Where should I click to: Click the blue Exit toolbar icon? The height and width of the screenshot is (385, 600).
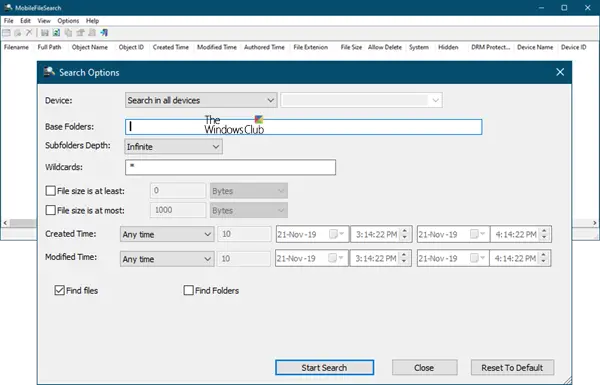tap(104, 33)
